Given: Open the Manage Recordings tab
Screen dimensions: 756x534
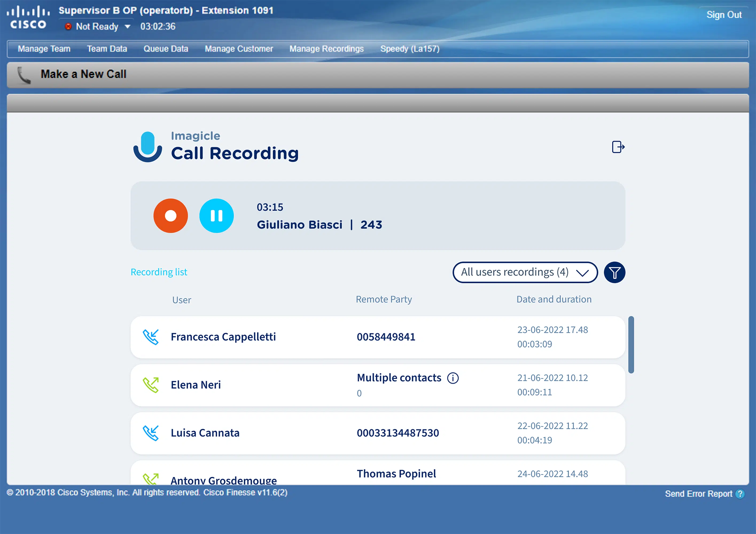Looking at the screenshot, I should 326,49.
